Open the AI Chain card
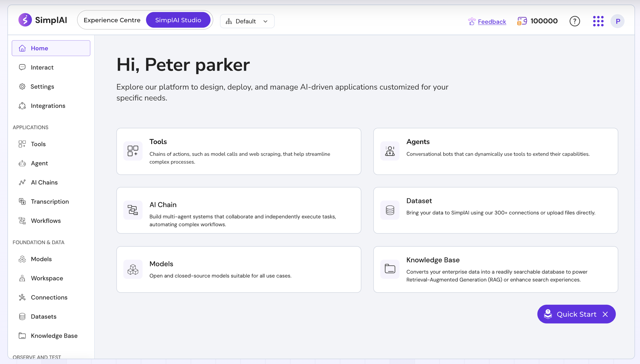The image size is (640, 364). tap(238, 210)
